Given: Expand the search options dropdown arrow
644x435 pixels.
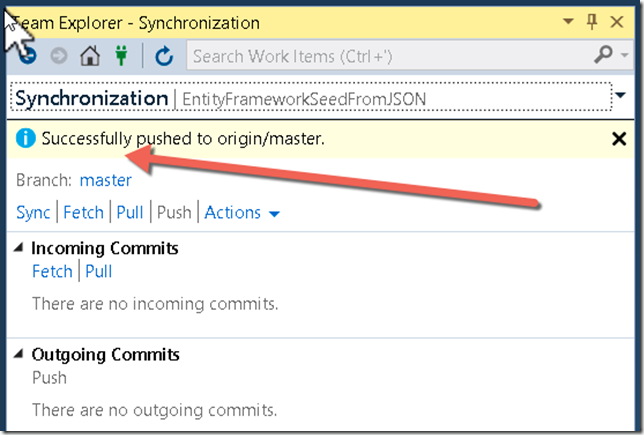Looking at the screenshot, I should tap(625, 55).
